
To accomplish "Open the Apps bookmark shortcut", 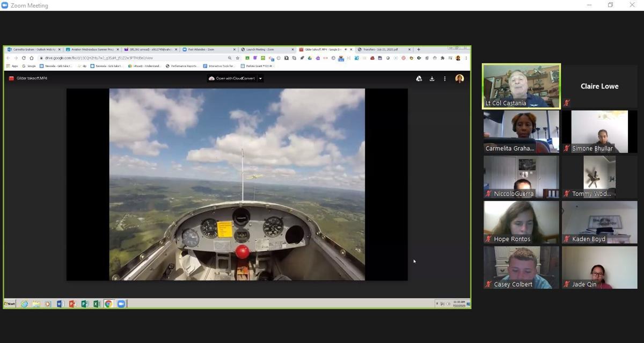I will [12, 66].
